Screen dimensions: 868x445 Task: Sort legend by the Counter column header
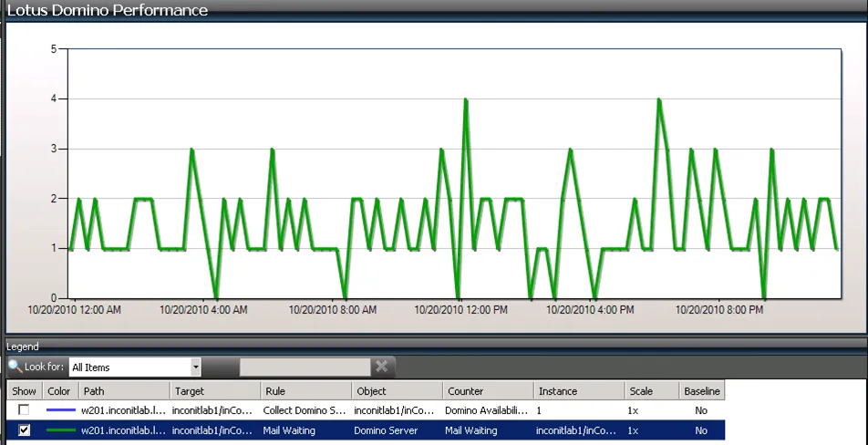(489, 391)
